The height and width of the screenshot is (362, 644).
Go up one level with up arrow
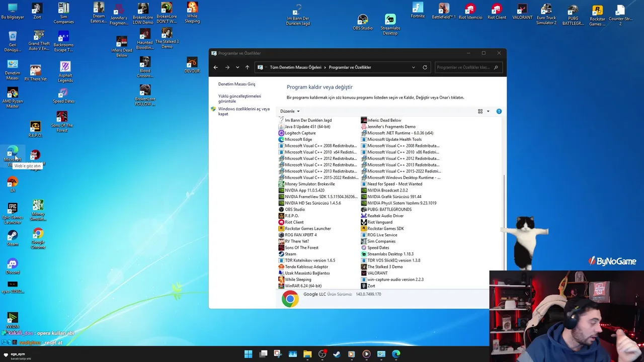(247, 67)
